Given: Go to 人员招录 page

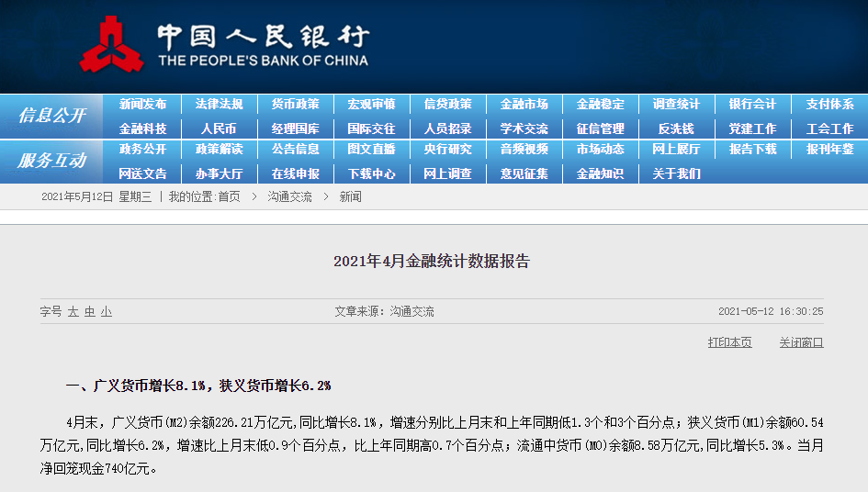Looking at the screenshot, I should coord(448,129).
